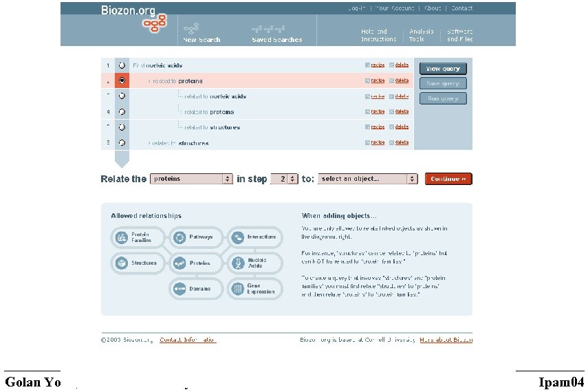Select radio button for highlighted proteins step
Viewport: 588px width, 392px height.
(122, 80)
